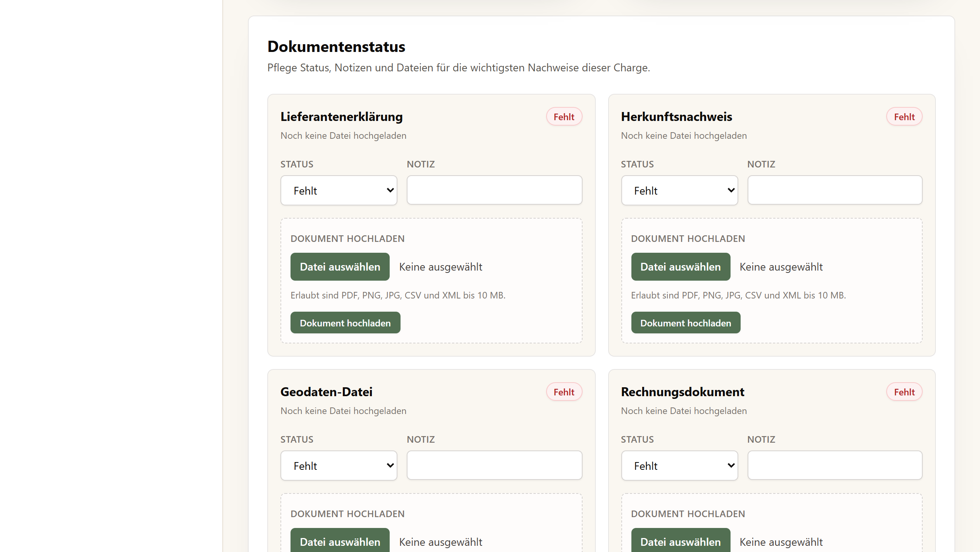Choose a file for Herkunftsnachweis via Datei auswählen
This screenshot has height=552, width=980.
pos(681,267)
